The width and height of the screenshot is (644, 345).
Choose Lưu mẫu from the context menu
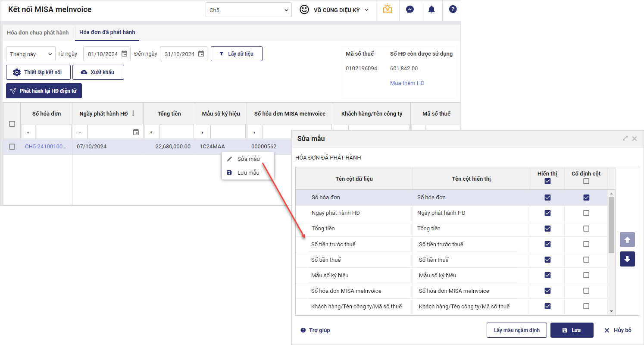point(248,172)
